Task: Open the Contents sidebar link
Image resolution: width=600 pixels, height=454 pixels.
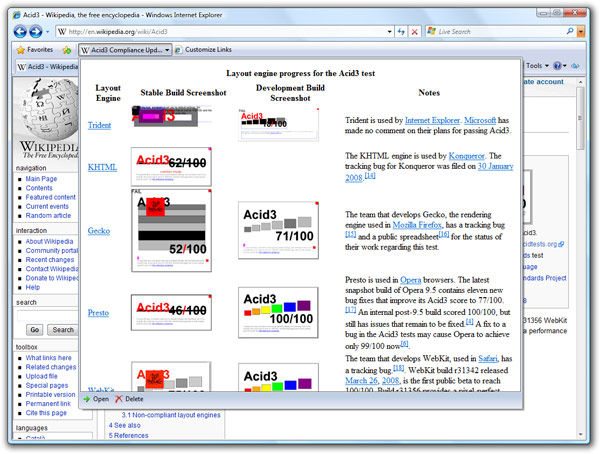Action: pyautogui.click(x=39, y=188)
